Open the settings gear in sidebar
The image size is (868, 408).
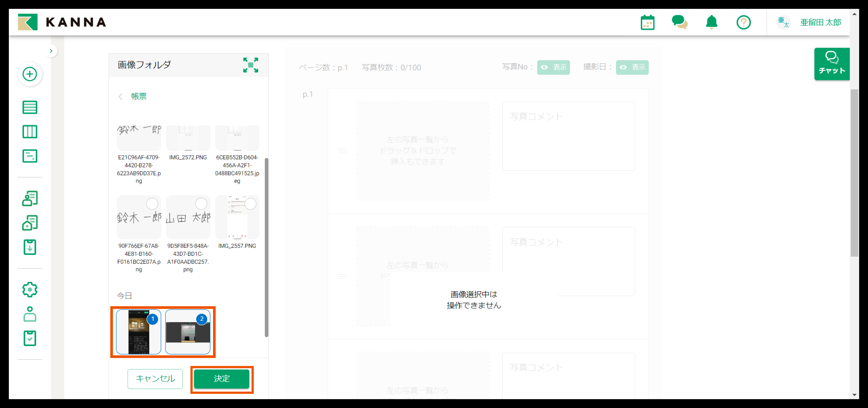tap(30, 289)
